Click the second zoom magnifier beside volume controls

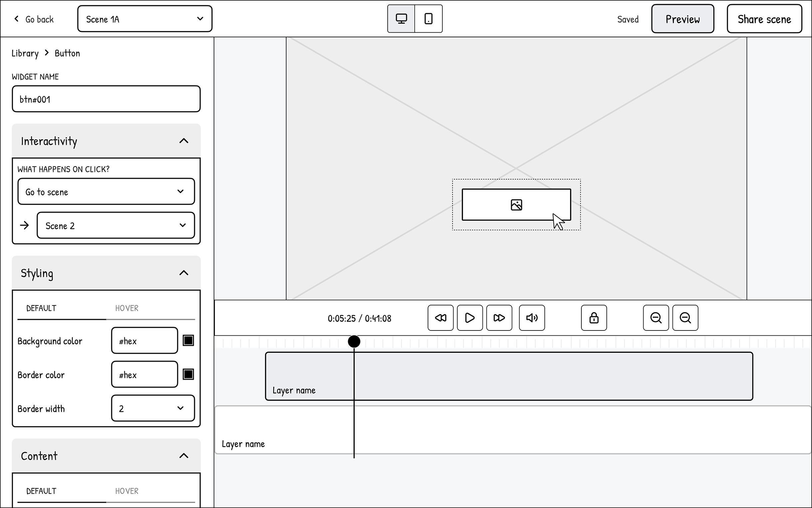(x=685, y=318)
